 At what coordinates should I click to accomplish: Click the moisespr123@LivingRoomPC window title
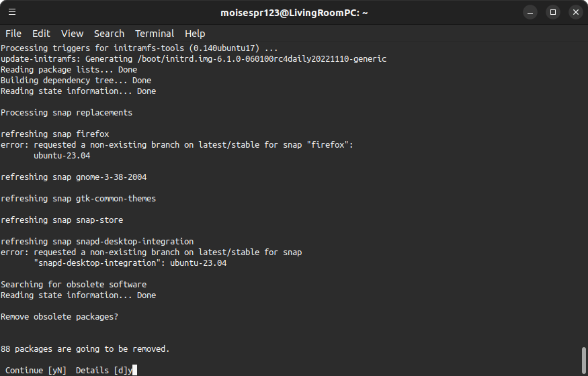(x=294, y=13)
